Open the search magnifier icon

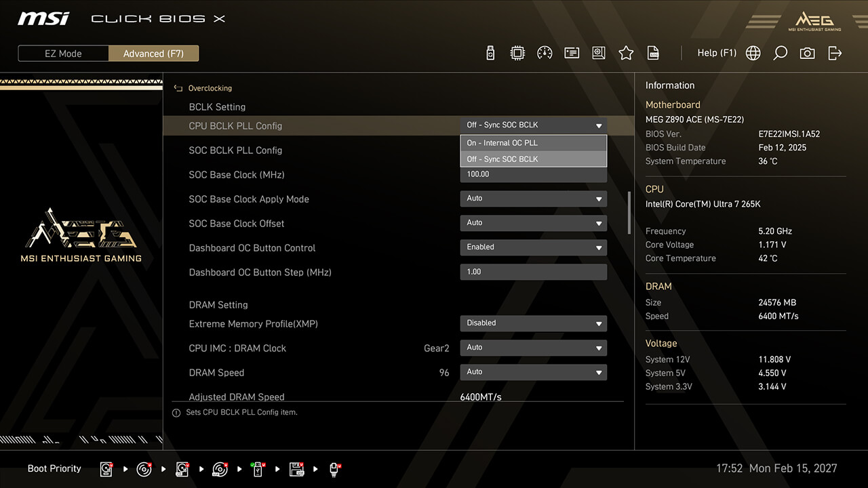pyautogui.click(x=780, y=53)
